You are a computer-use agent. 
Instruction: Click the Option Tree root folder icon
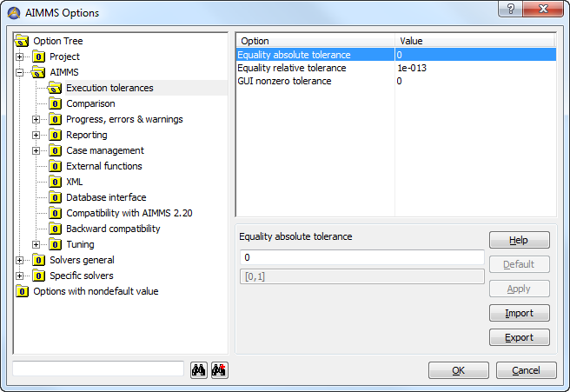(22, 41)
